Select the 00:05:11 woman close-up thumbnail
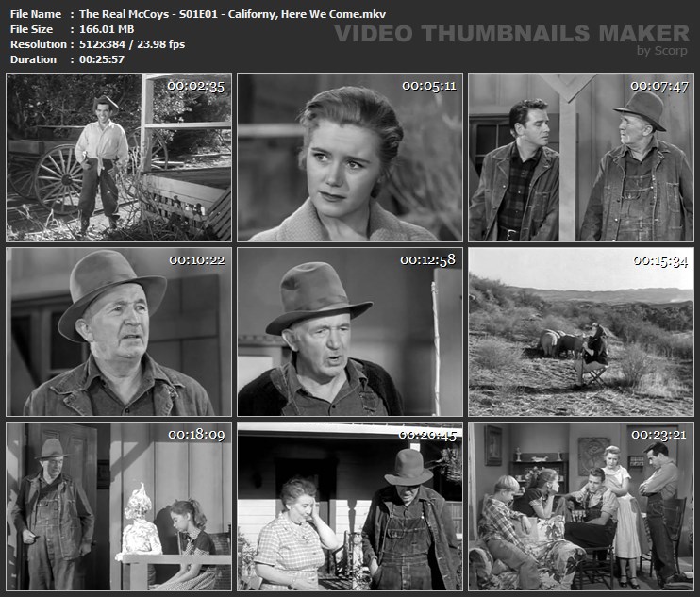Image resolution: width=700 pixels, height=597 pixels. click(350, 158)
